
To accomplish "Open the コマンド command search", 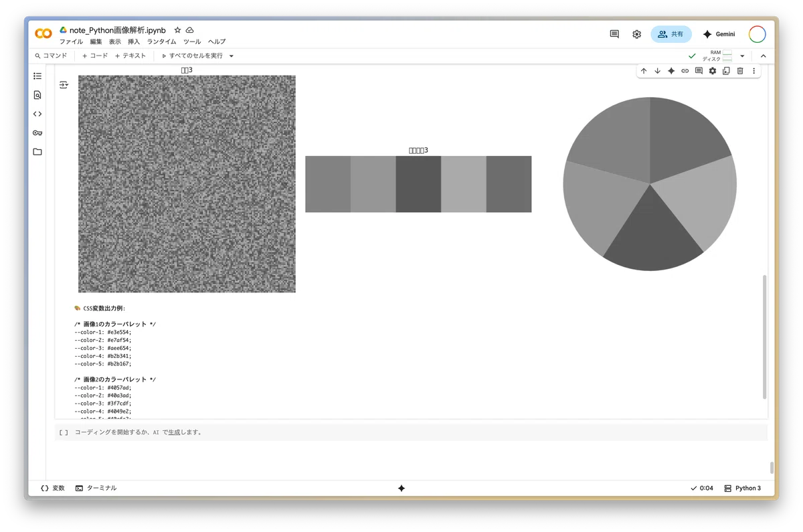I will [x=52, y=56].
